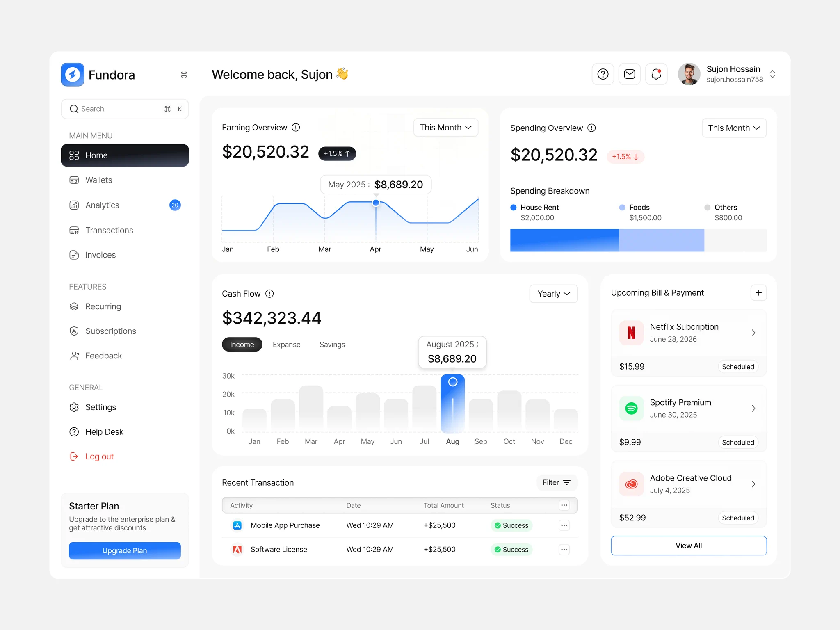Open Earning Overview This Month dropdown
This screenshot has height=630, width=840.
coord(445,128)
